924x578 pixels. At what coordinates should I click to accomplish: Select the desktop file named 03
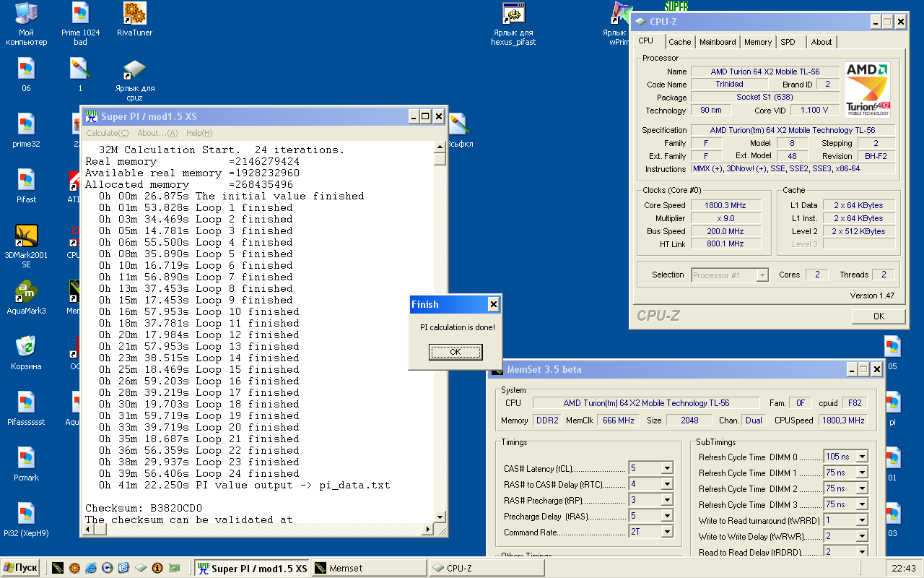click(893, 520)
